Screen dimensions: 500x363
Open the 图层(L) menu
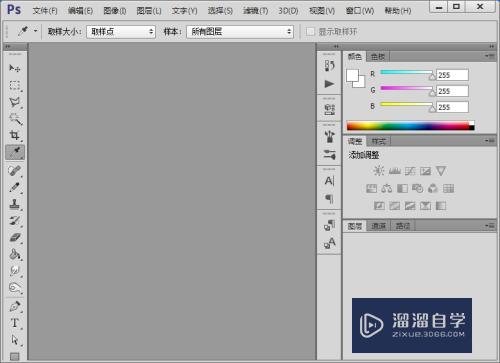point(149,11)
